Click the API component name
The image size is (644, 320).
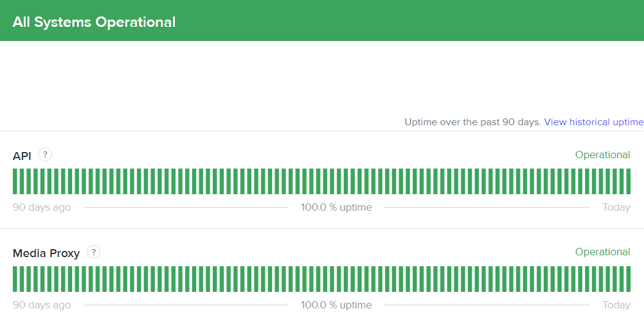22,156
